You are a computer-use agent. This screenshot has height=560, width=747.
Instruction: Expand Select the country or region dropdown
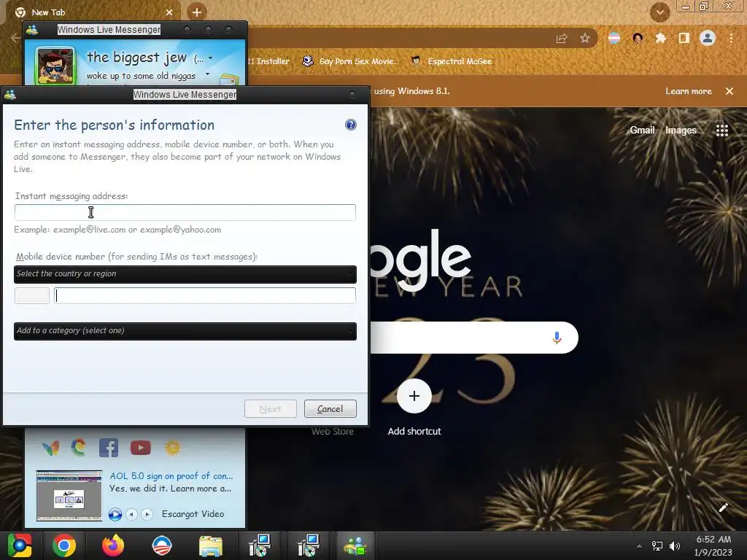[185, 274]
